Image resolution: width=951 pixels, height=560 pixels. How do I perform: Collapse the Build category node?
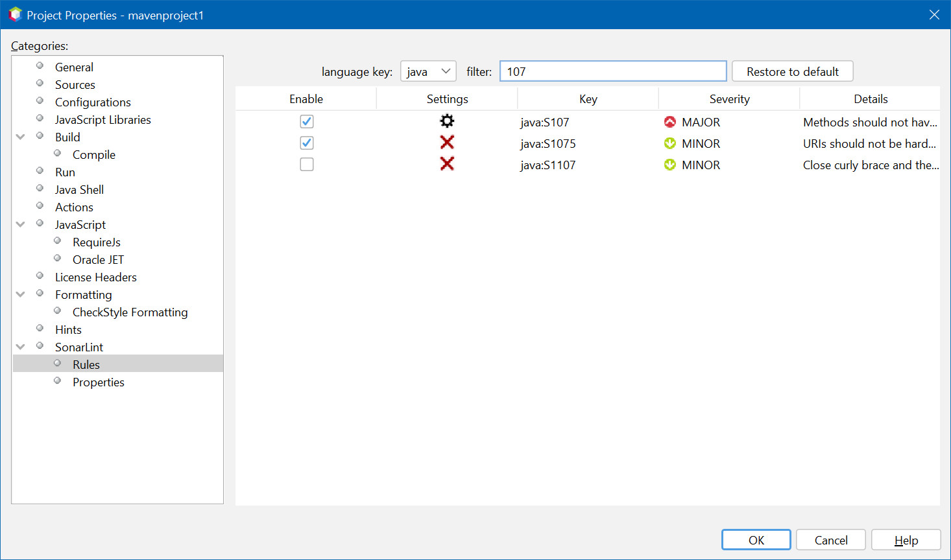coord(21,137)
